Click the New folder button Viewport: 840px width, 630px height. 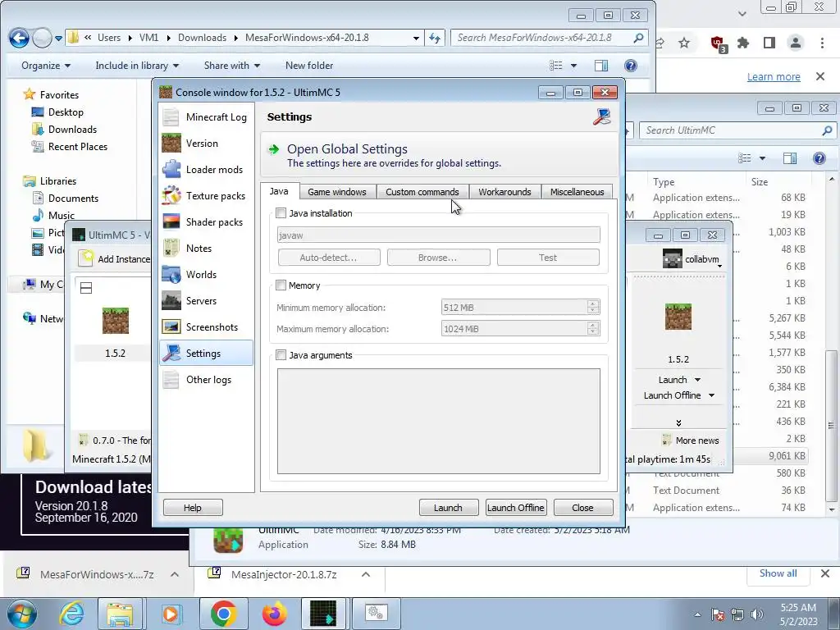(309, 66)
